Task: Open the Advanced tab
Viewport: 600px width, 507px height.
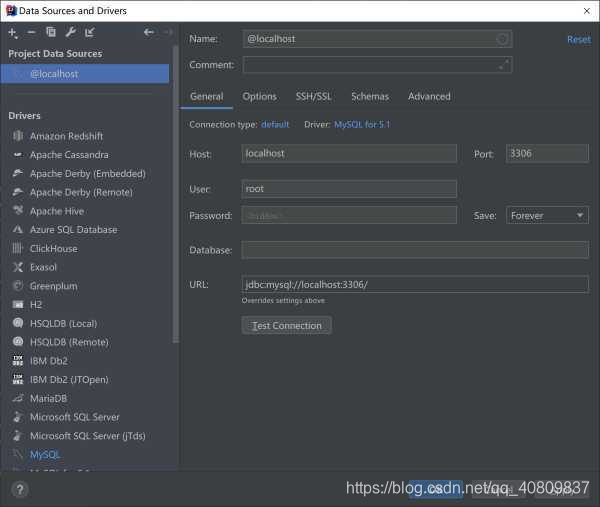Action: (429, 96)
